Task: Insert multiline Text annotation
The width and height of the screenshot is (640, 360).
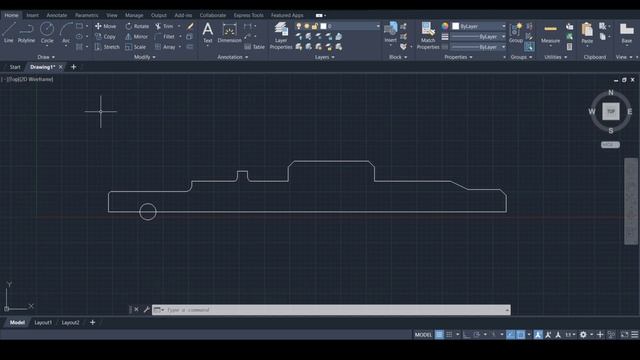Action: click(x=208, y=33)
